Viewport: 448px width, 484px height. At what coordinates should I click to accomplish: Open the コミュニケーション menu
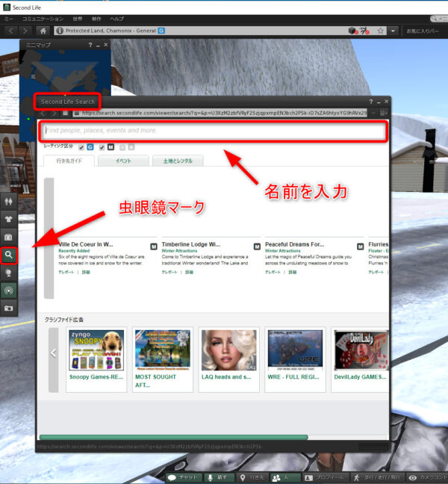pyautogui.click(x=43, y=19)
